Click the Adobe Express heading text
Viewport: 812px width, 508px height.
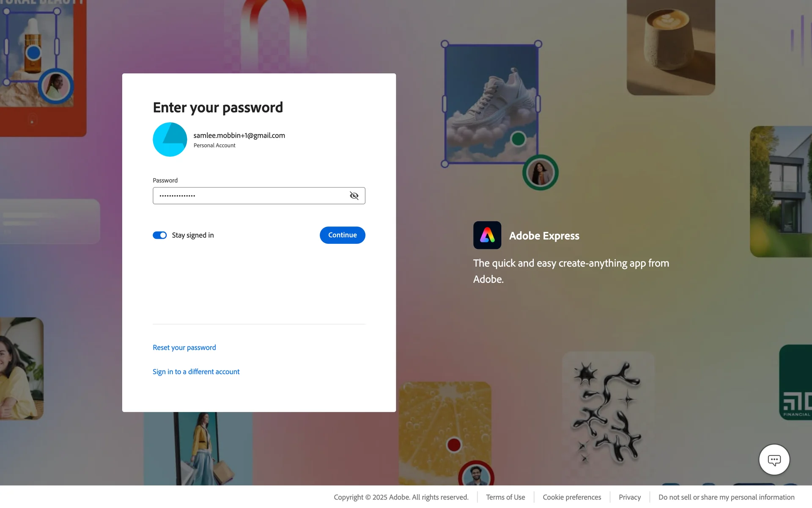tap(544, 236)
